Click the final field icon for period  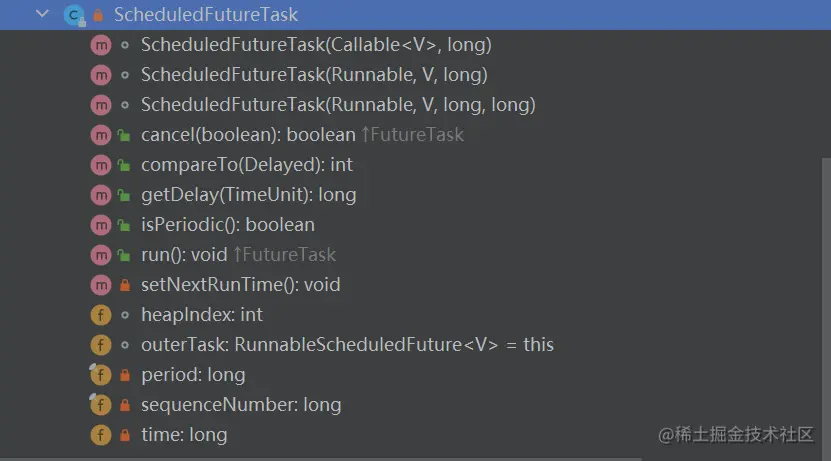100,375
